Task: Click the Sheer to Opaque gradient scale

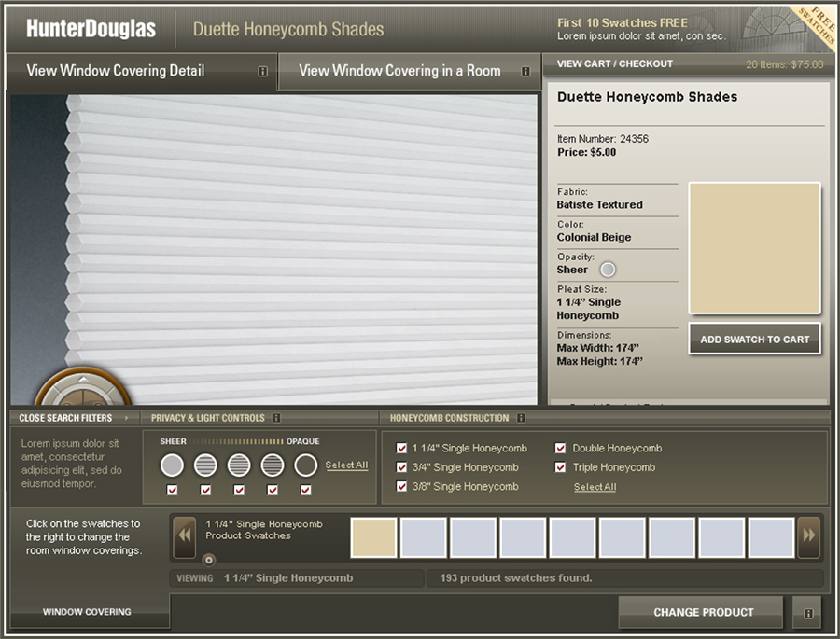Action: 236,441
